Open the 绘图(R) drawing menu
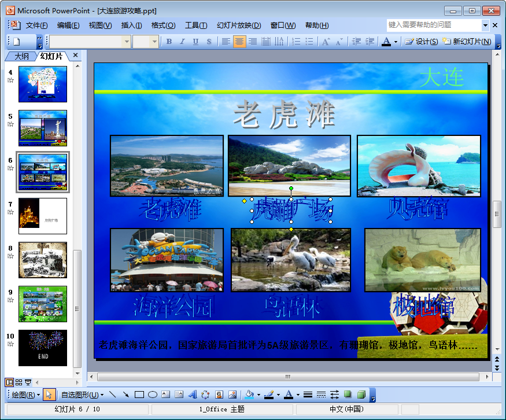506x420 pixels. [25, 395]
